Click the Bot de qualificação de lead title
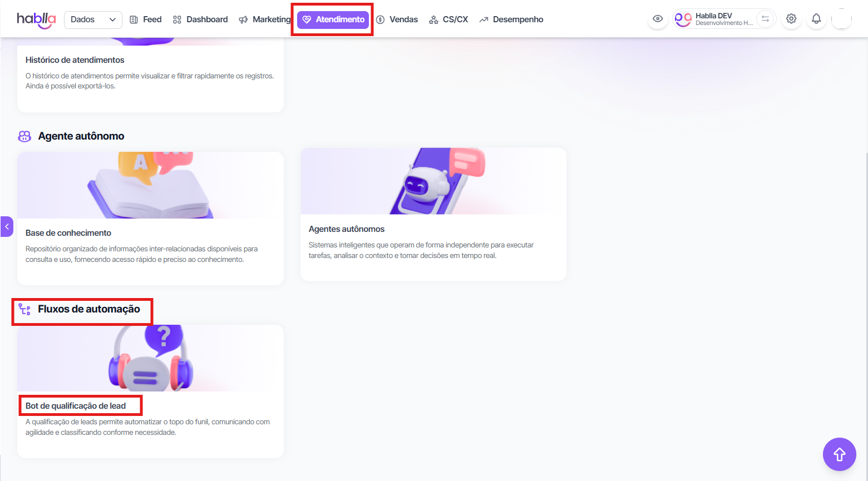This screenshot has height=481, width=868. pyautogui.click(x=76, y=406)
